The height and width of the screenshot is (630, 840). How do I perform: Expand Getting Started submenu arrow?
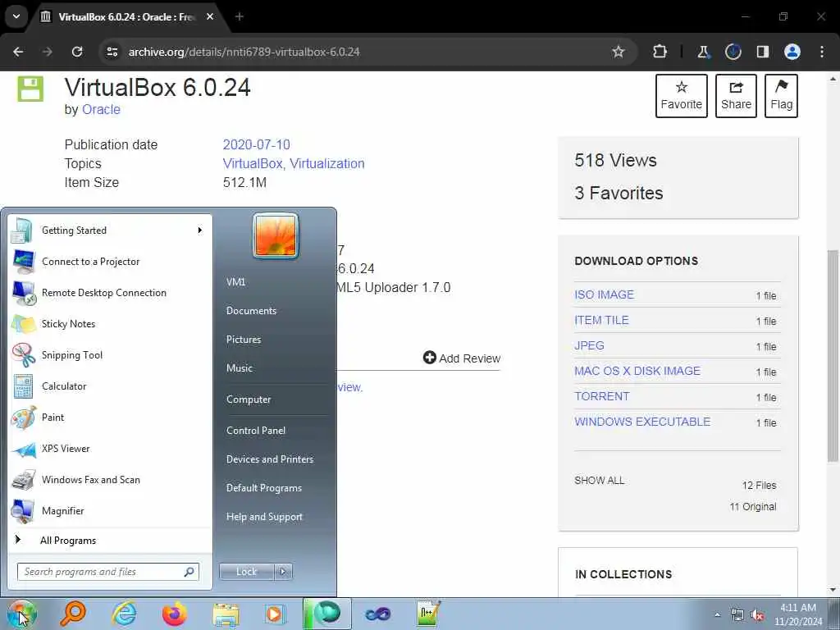(199, 231)
